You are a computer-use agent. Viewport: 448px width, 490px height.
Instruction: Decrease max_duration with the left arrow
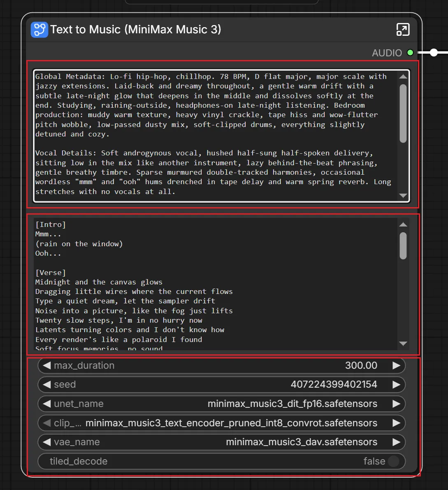coord(47,365)
